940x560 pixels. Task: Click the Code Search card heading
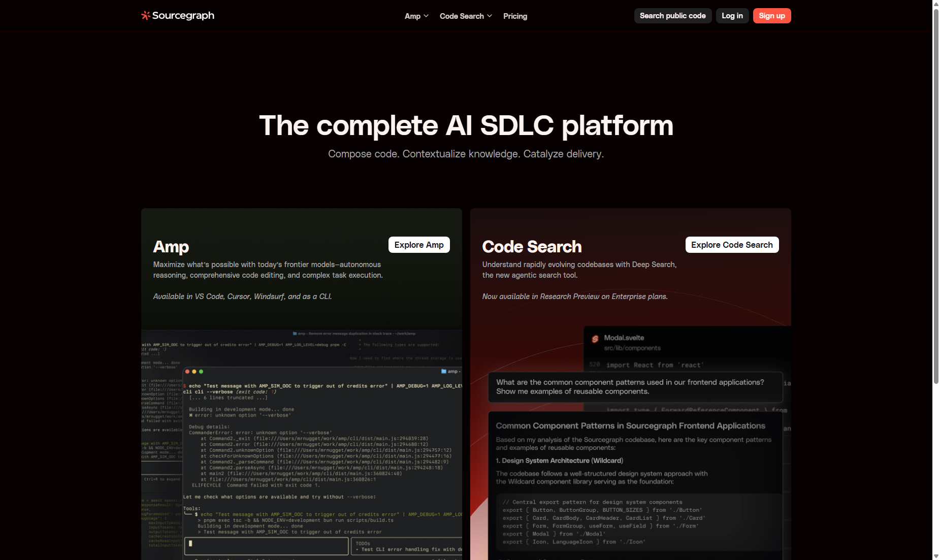(532, 247)
